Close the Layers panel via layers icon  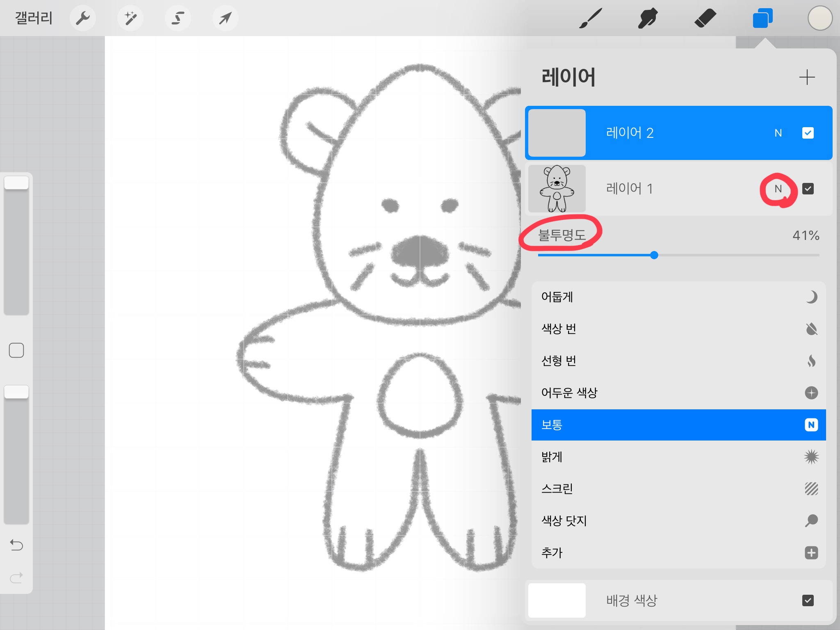click(x=762, y=18)
